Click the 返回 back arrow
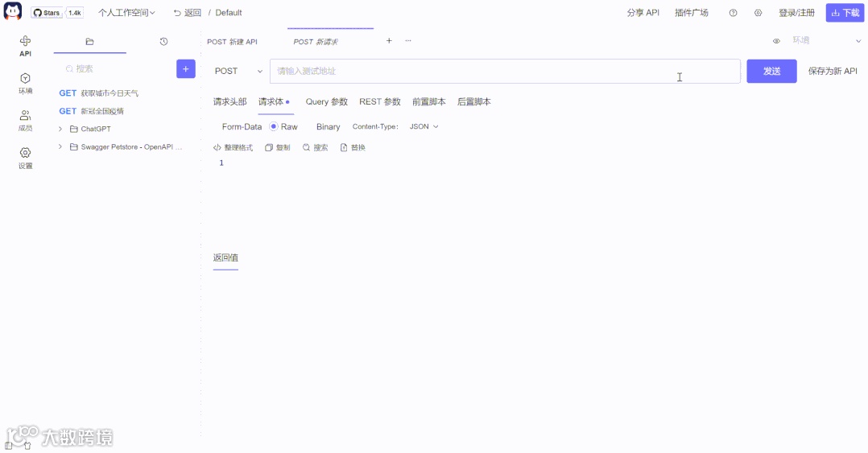 click(x=187, y=13)
